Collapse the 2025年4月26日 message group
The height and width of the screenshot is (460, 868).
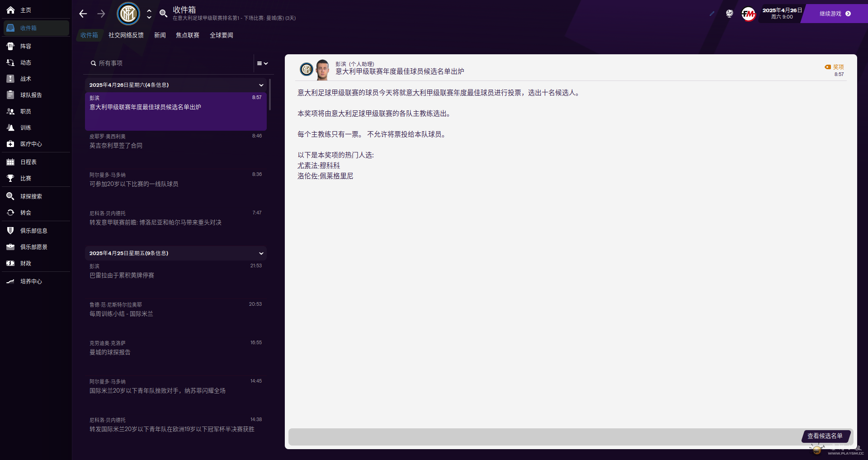click(261, 85)
